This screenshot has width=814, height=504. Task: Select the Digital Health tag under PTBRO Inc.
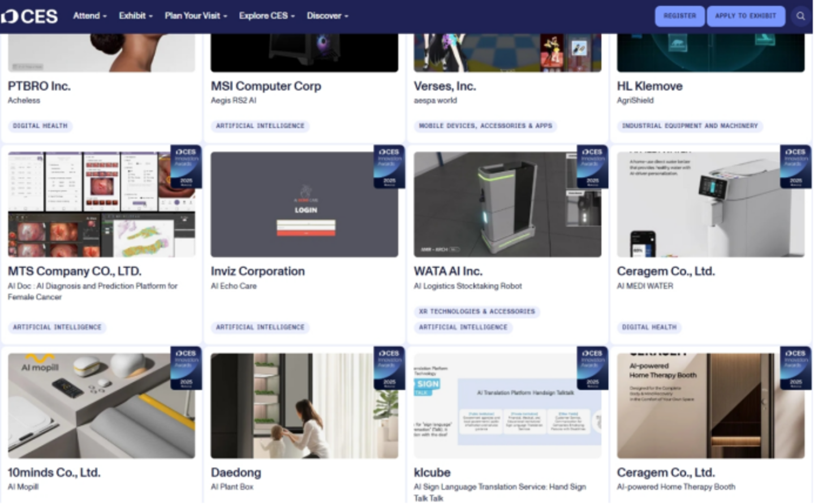click(x=40, y=126)
